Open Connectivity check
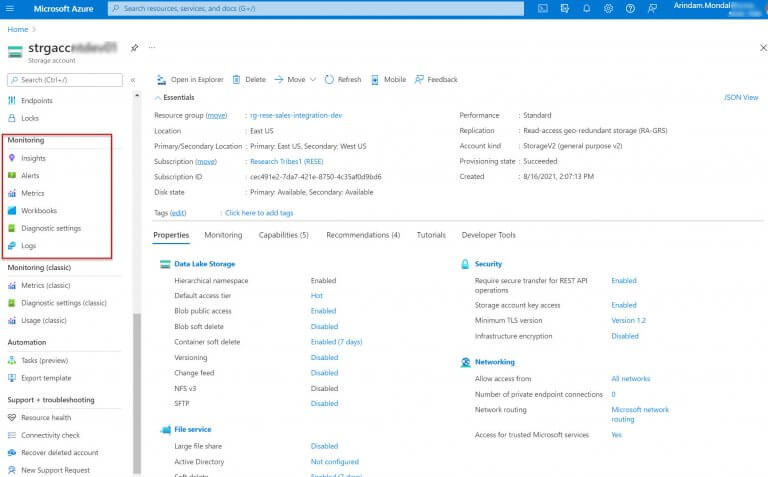The height and width of the screenshot is (477, 768). tap(50, 435)
